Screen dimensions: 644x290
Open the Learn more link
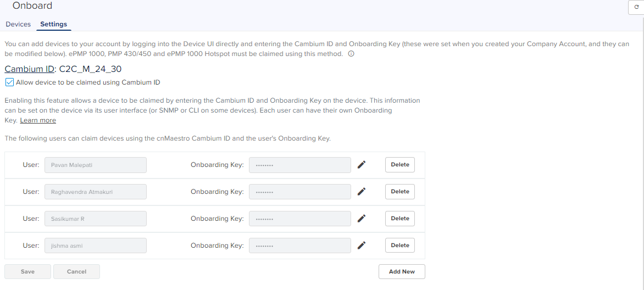coord(38,120)
